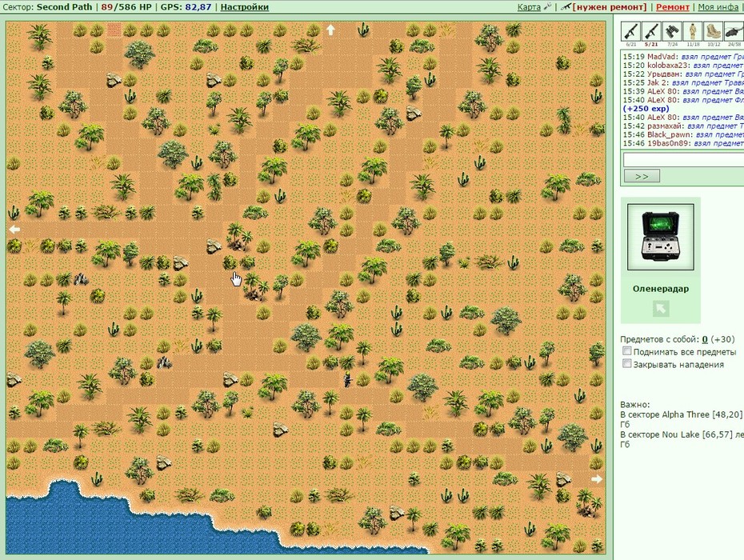This screenshot has width=744, height=560.
Task: Click the rifle icon before нужен ремонт
Action: click(566, 6)
